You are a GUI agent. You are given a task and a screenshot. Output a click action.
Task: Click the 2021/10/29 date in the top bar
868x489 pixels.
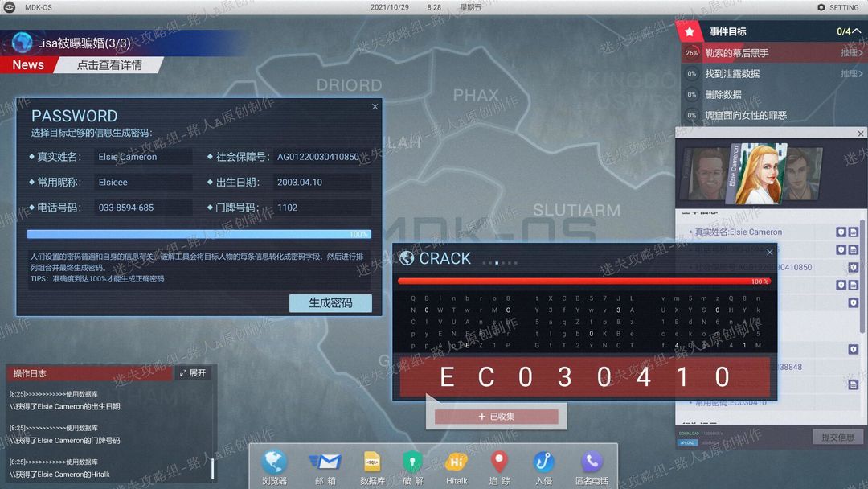pos(390,7)
